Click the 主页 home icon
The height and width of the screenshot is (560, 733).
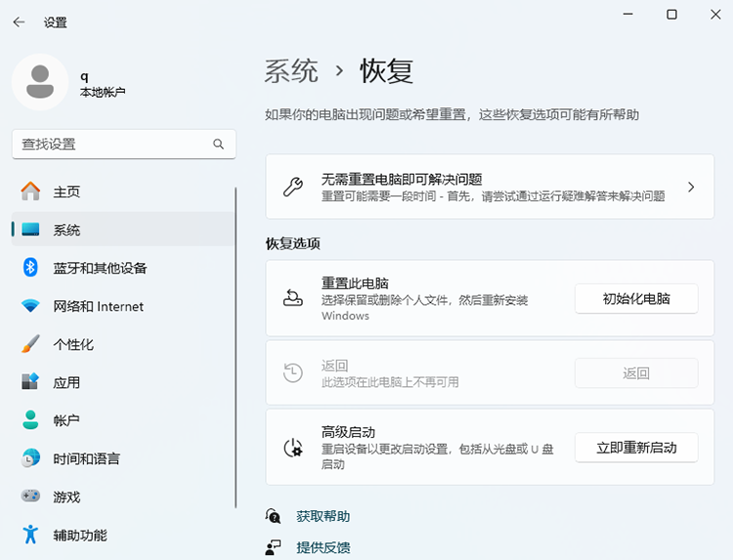[x=30, y=192]
